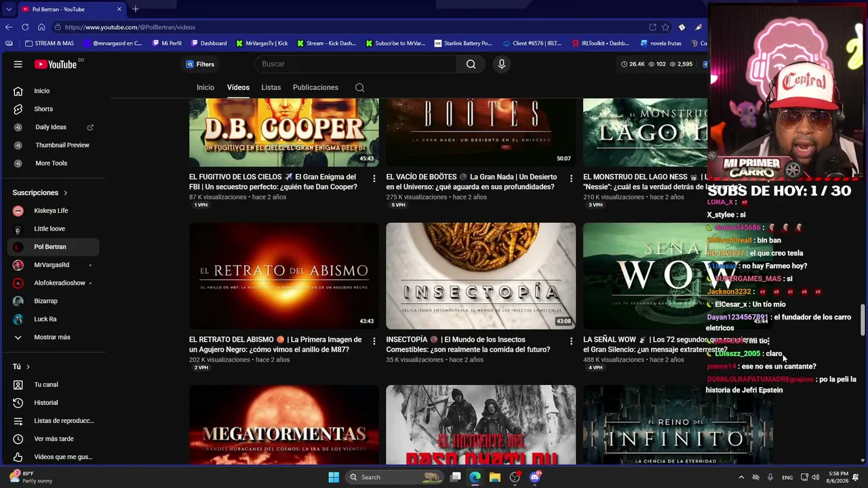
Task: Expand Mostrar más subscriptions
Action: pos(52,338)
